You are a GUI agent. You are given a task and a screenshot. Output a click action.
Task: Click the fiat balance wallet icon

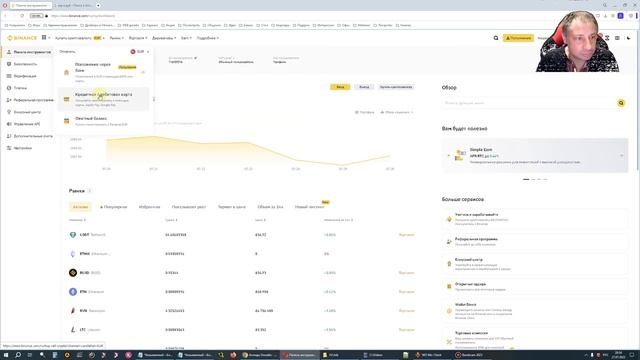[x=67, y=121]
